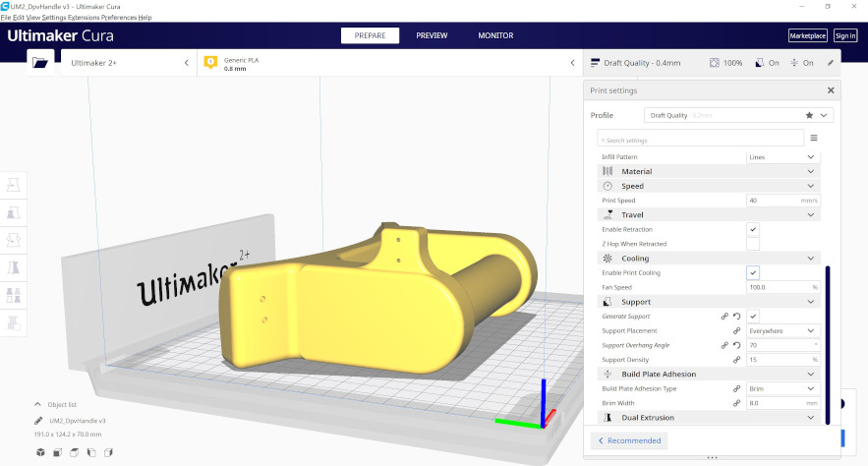Click pencil icon next to UM2_DpvHandle v3
Viewport: 868px width, 466px height.
coord(38,421)
